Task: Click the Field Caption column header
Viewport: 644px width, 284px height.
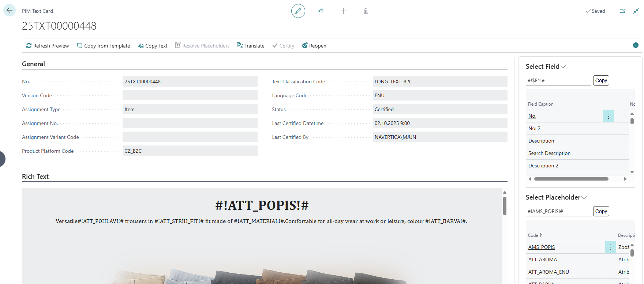Action: pyautogui.click(x=540, y=104)
